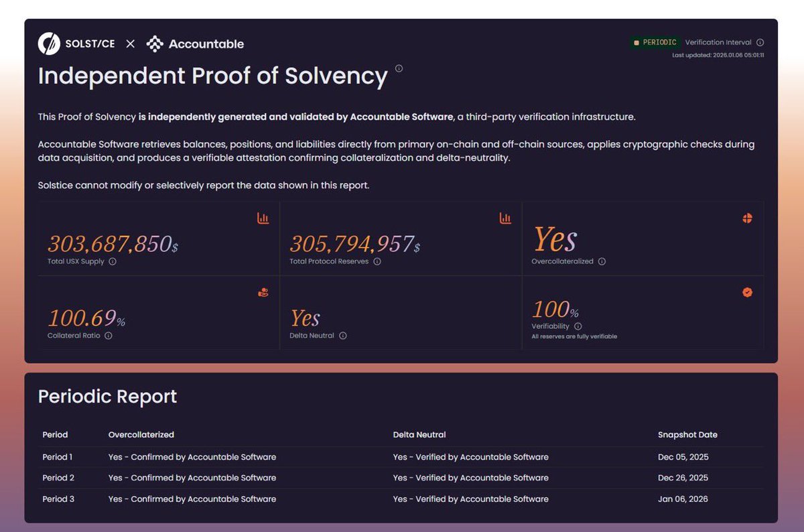Image resolution: width=804 pixels, height=532 pixels.
Task: Click 'All reserves are fully verifiable' note
Action: (x=574, y=336)
